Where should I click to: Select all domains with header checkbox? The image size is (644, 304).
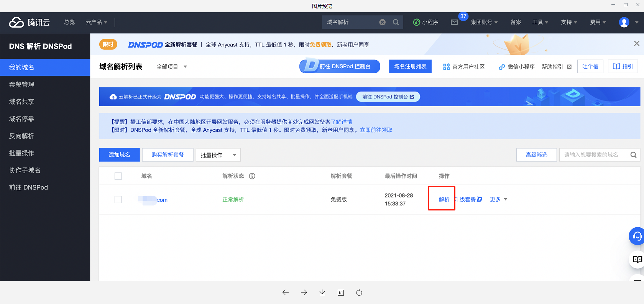[118, 176]
